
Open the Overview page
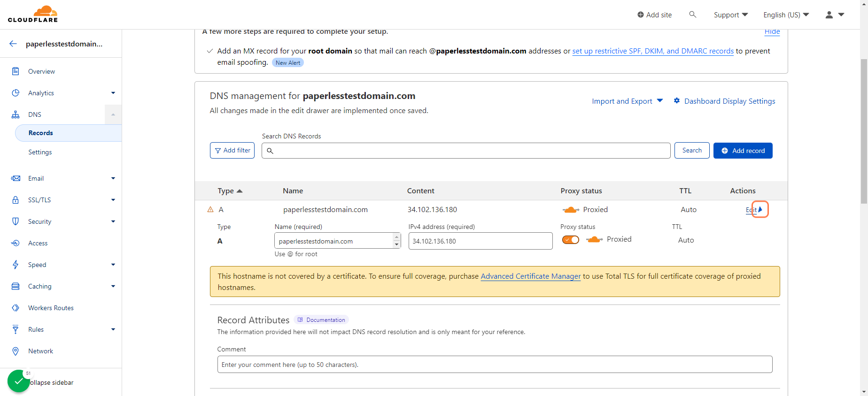(41, 71)
